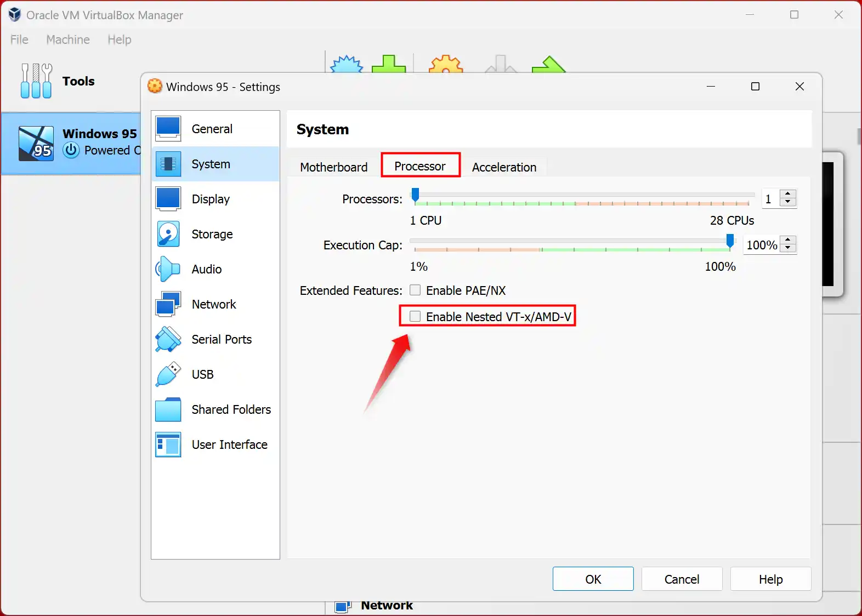
Task: Select USB in the settings list
Action: tap(216, 374)
